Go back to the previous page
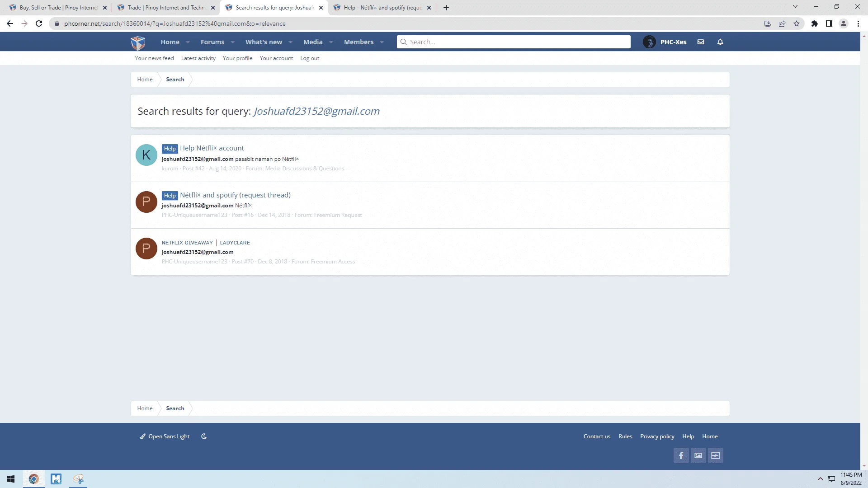The width and height of the screenshot is (868, 488). click(10, 23)
